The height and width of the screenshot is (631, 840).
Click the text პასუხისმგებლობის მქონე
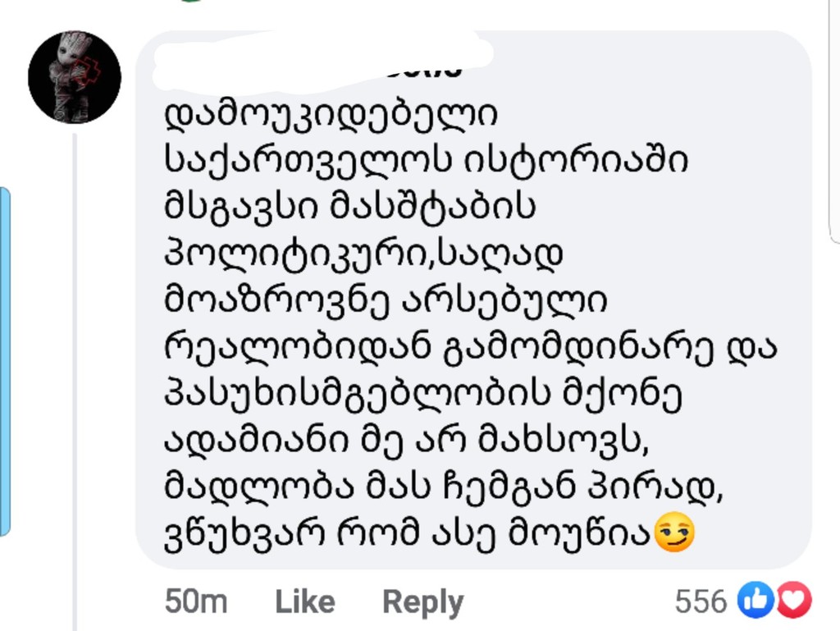[423, 395]
